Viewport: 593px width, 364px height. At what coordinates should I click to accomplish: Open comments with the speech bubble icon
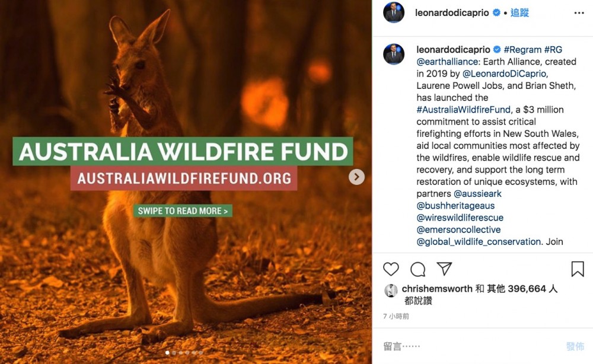pyautogui.click(x=418, y=269)
